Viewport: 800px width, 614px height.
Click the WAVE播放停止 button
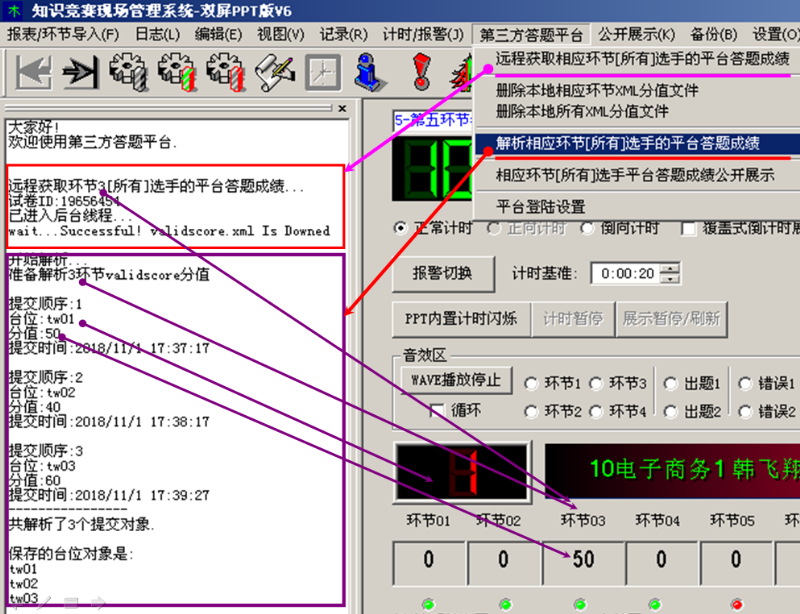coord(456,381)
